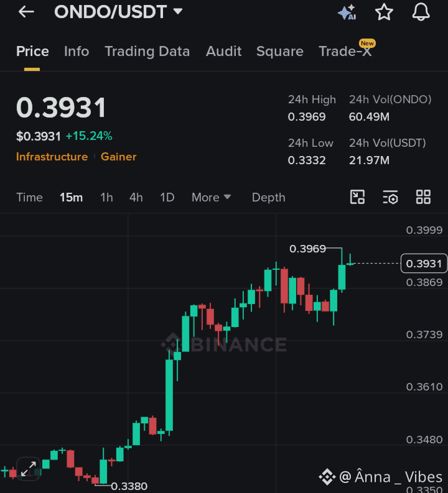The image size is (448, 493).
Task: Select the 4h chart interval
Action: point(136,198)
